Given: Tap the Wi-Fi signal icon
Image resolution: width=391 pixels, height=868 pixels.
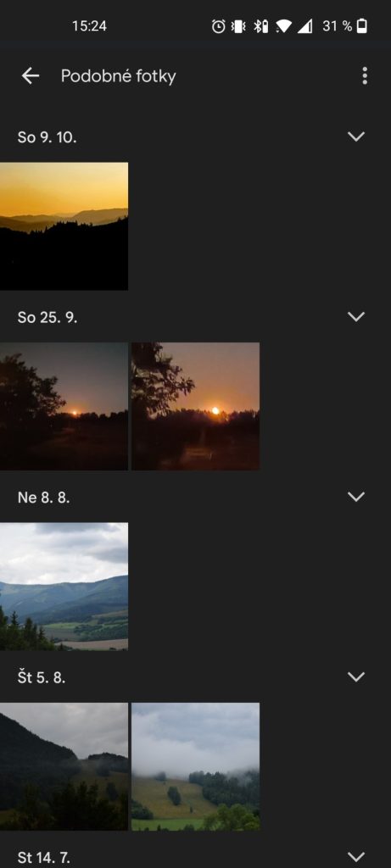Looking at the screenshot, I should pos(283,26).
